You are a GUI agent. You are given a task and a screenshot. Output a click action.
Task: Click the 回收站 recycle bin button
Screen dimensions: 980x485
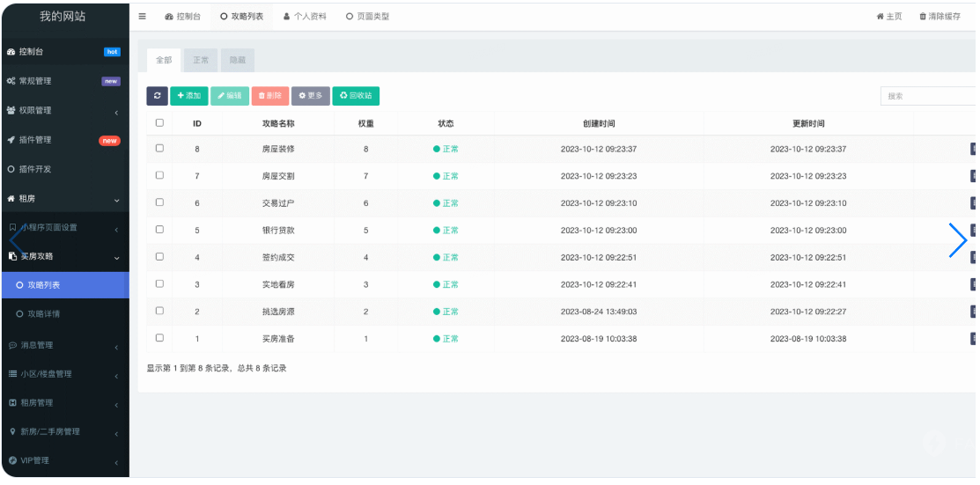356,95
